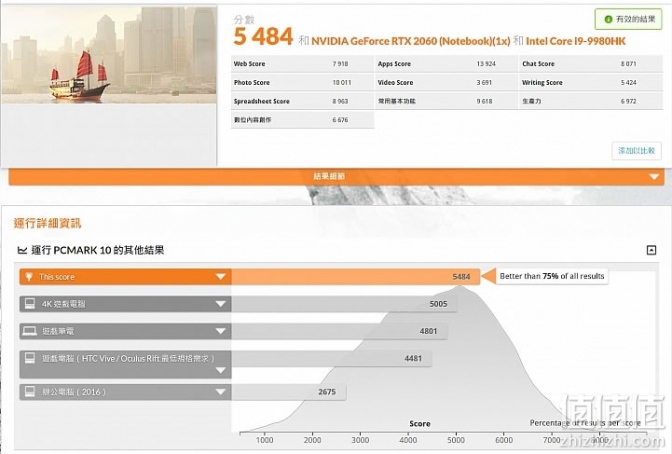Click the 4481 score comparison bar
Screen dimensions: 672x454
point(332,358)
